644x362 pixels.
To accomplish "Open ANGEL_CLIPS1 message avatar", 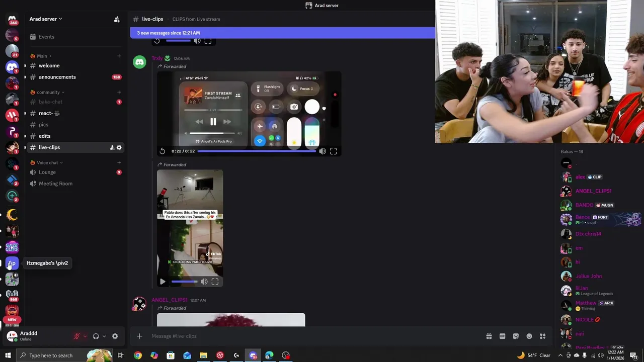I will tap(139, 304).
